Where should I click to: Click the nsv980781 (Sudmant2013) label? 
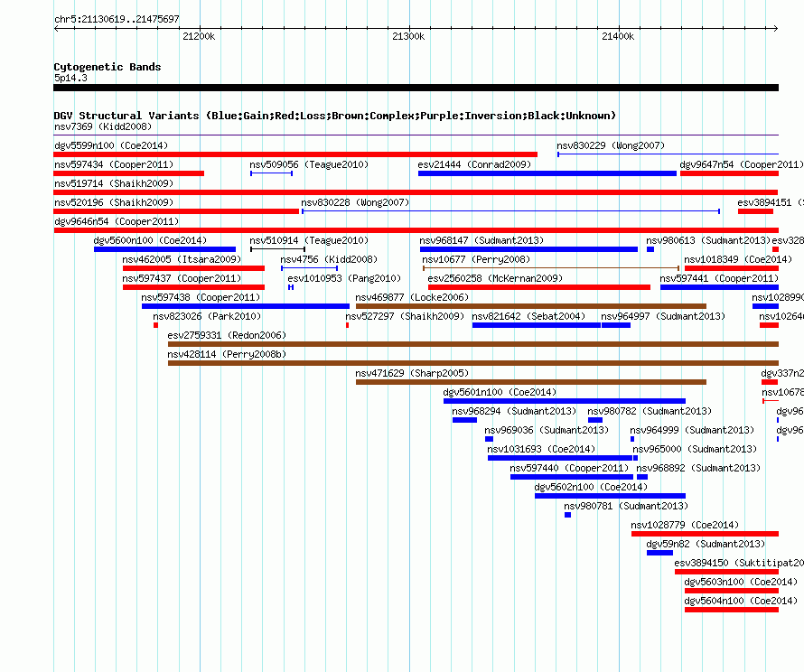tap(626, 506)
